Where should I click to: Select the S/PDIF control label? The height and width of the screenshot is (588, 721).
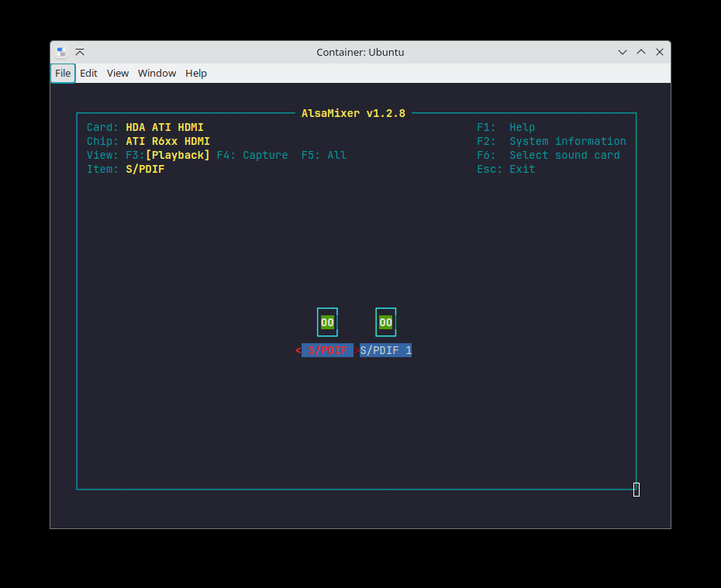point(327,350)
